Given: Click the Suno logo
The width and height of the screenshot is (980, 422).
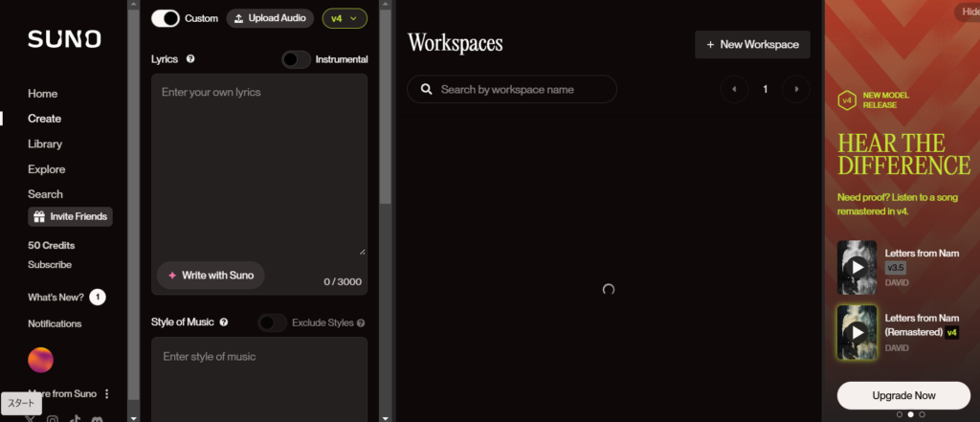Looking at the screenshot, I should (64, 39).
